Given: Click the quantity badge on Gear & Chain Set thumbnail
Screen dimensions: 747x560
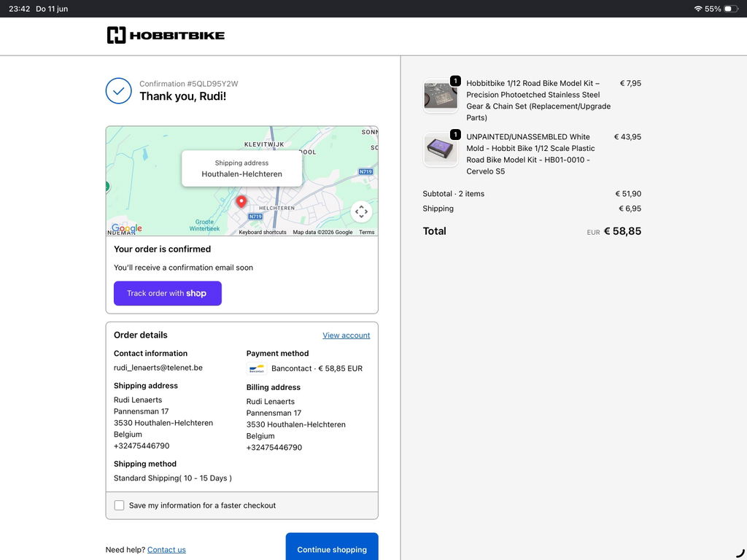Looking at the screenshot, I should point(455,81).
